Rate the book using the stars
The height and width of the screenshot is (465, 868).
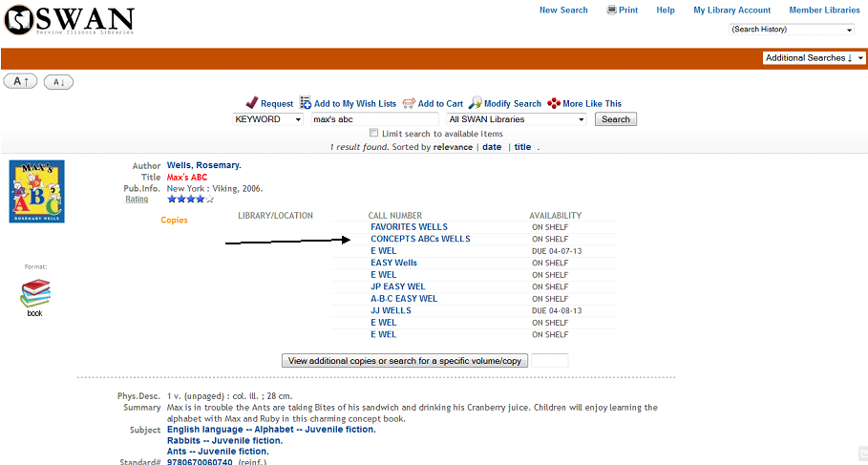(190, 200)
